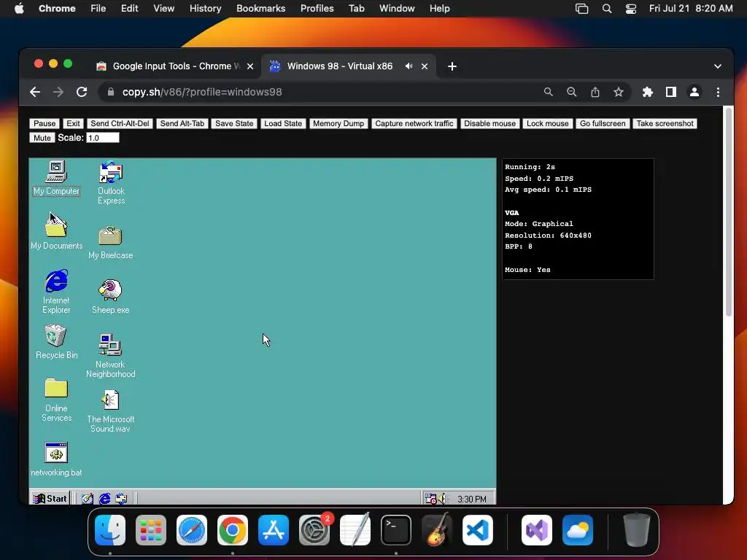Click the Task Scheduler tray icon
The image size is (747, 560).
point(430,499)
